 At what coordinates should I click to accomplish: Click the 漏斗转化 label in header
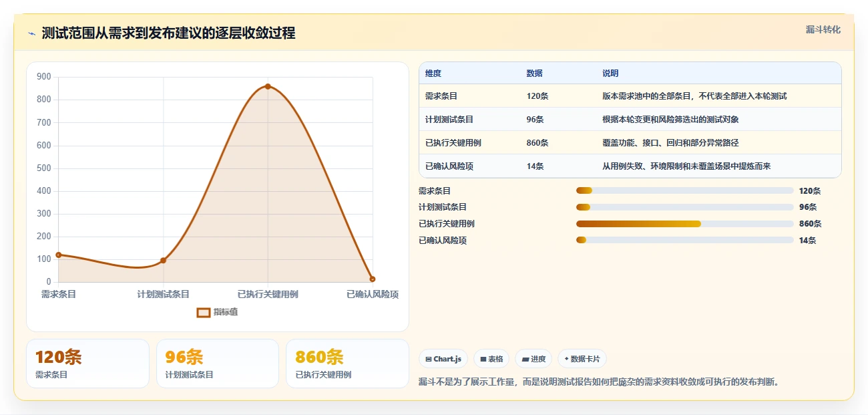point(823,29)
